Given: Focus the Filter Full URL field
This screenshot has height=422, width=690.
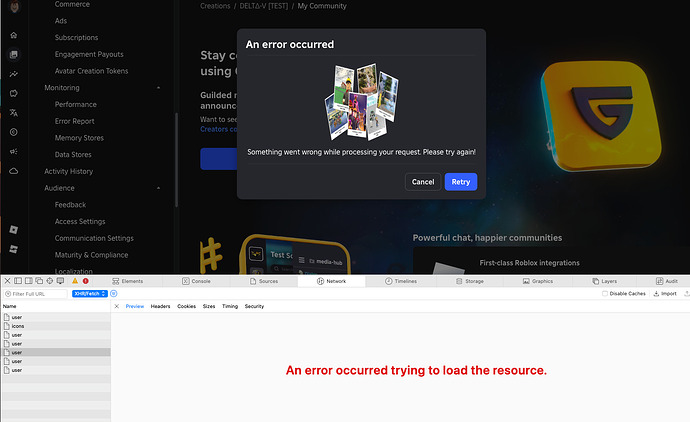Looking at the screenshot, I should tap(35, 294).
